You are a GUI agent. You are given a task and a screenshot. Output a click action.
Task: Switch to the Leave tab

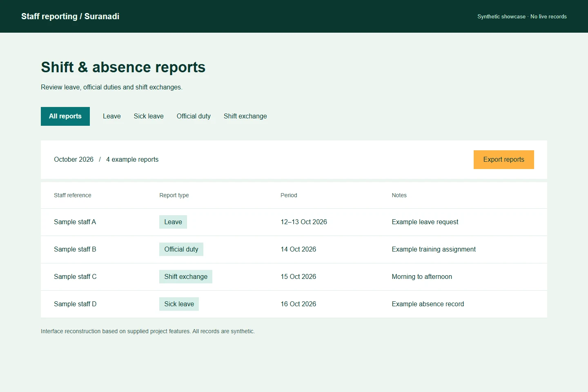click(x=112, y=116)
